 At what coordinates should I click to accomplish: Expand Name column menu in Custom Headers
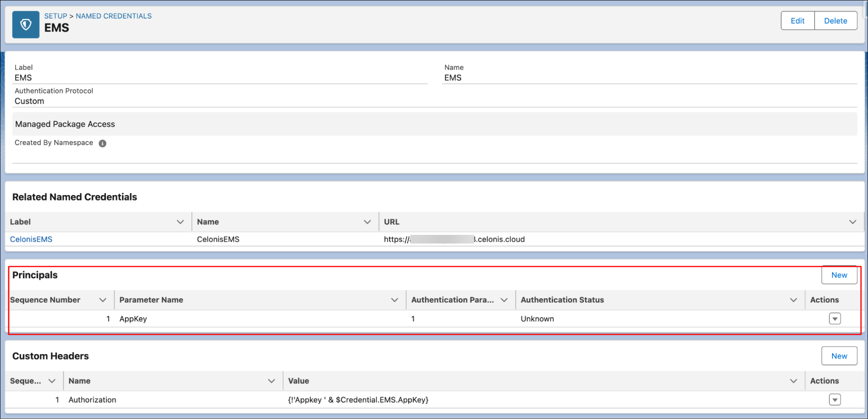click(x=272, y=381)
